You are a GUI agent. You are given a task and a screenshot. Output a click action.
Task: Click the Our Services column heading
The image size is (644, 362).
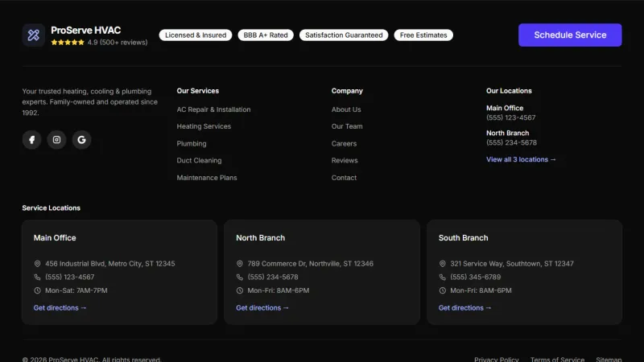pos(198,91)
